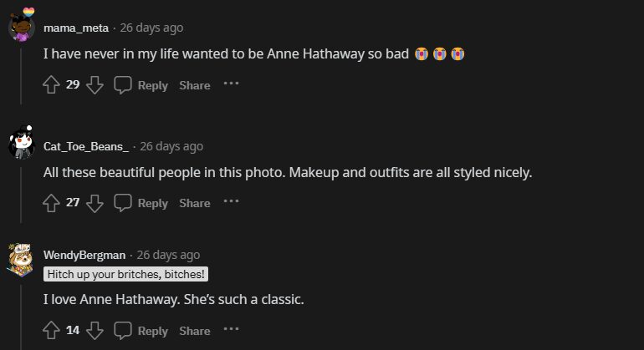644x350 pixels.
Task: Downvote Cat_Toe_Beans_'s comment
Action: (x=95, y=202)
